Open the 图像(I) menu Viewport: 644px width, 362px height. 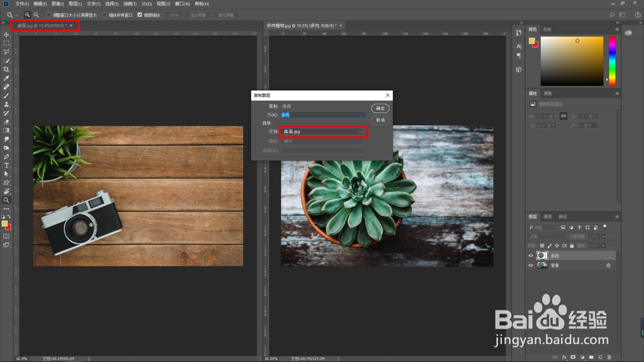[x=58, y=4]
